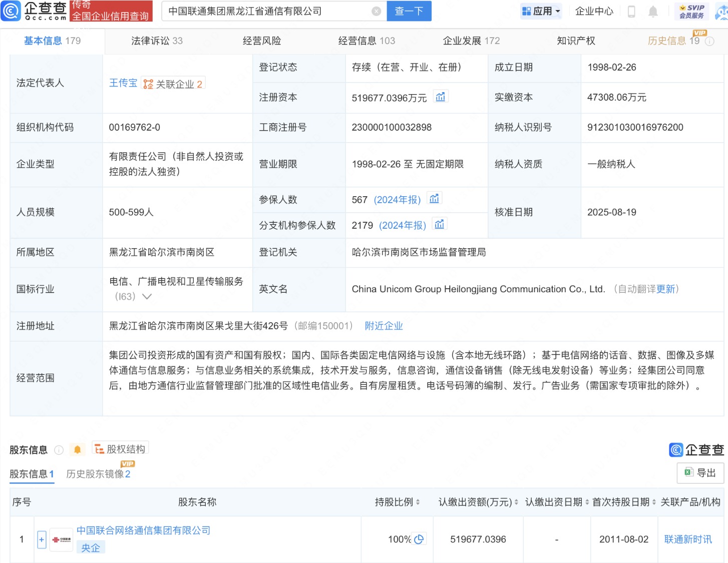Switch to 历史信息 tab
Image resolution: width=728 pixels, height=563 pixels.
[x=673, y=41]
